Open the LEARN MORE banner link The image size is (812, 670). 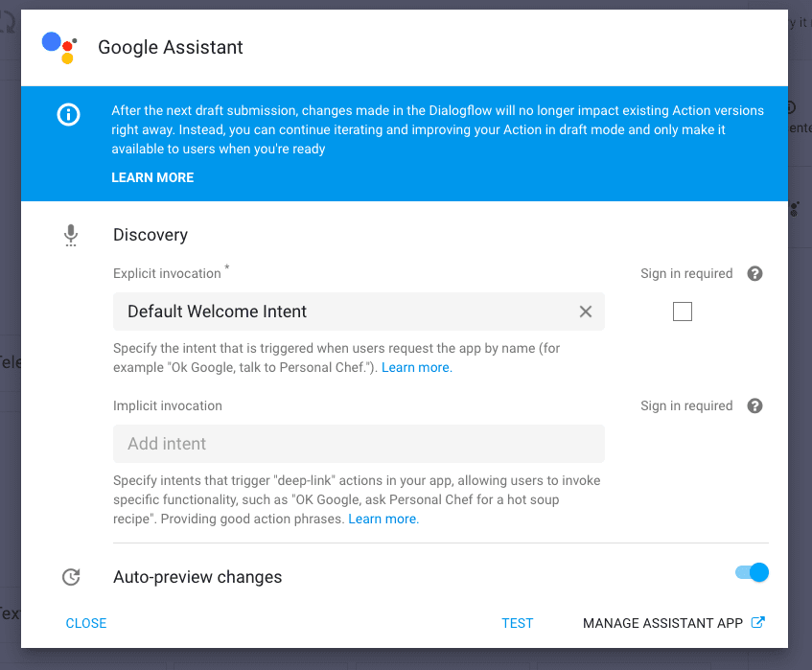pyautogui.click(x=152, y=177)
